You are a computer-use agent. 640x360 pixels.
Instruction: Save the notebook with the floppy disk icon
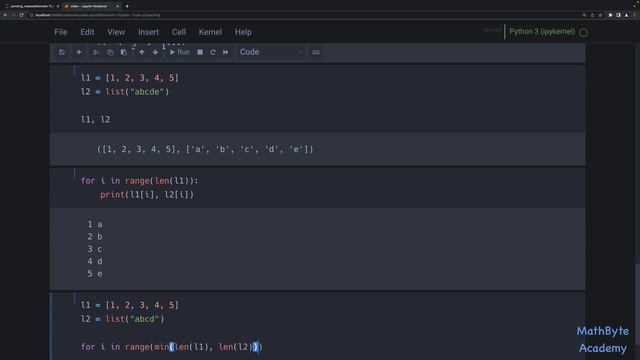point(62,52)
